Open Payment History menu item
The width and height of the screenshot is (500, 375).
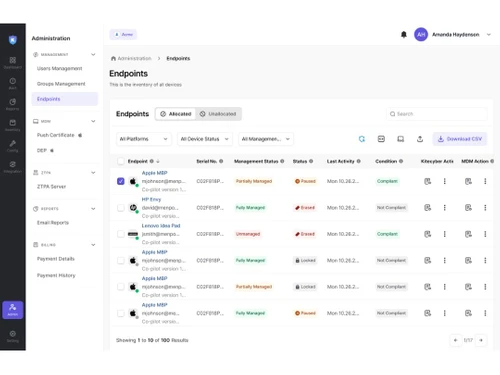(x=56, y=275)
